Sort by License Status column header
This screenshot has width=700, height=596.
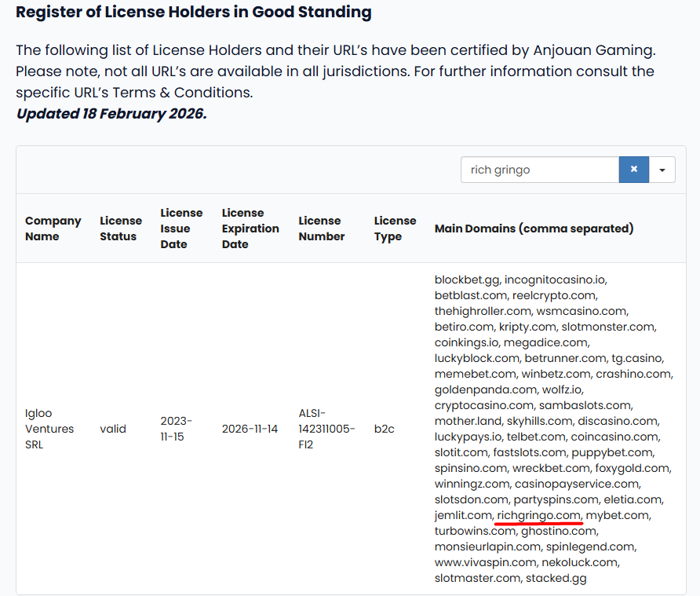point(121,229)
